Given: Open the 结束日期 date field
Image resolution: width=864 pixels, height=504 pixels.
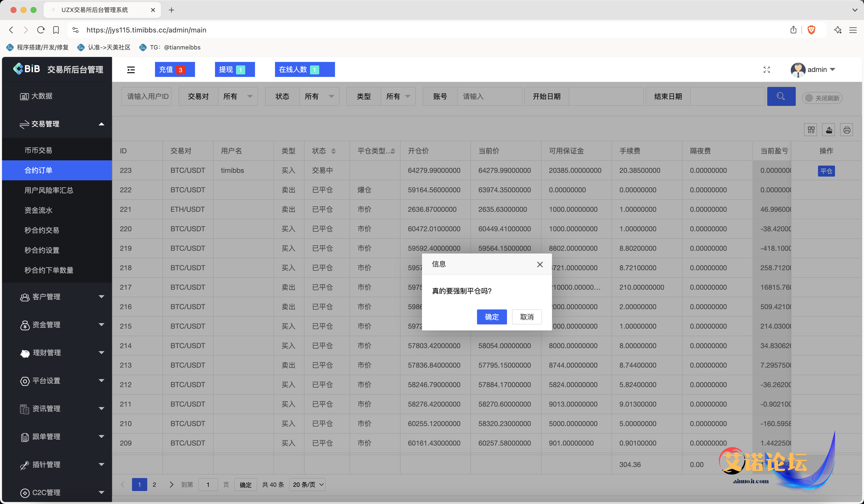Looking at the screenshot, I should (727, 96).
